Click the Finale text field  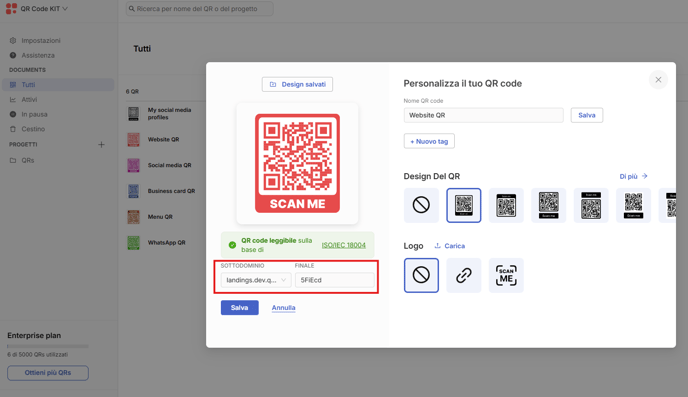335,280
